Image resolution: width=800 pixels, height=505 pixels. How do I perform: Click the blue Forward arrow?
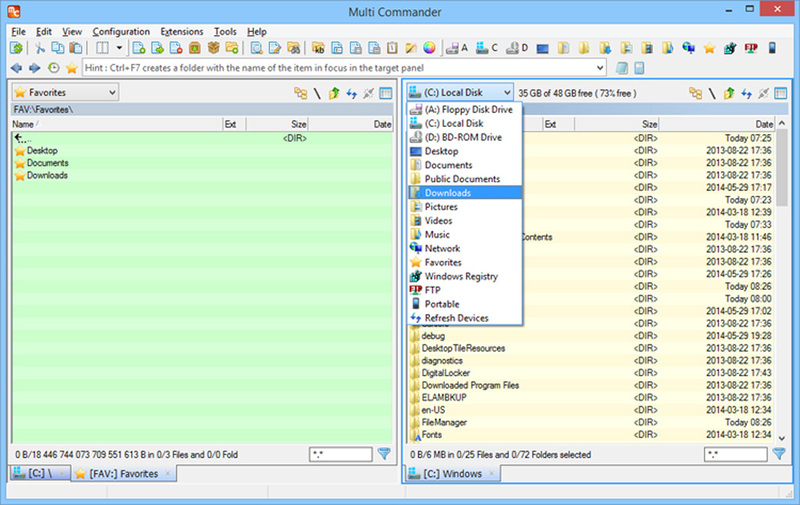[x=35, y=68]
